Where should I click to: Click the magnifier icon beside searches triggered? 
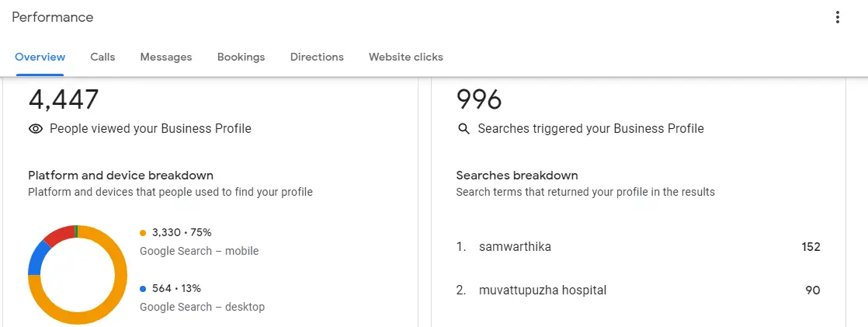click(x=464, y=129)
